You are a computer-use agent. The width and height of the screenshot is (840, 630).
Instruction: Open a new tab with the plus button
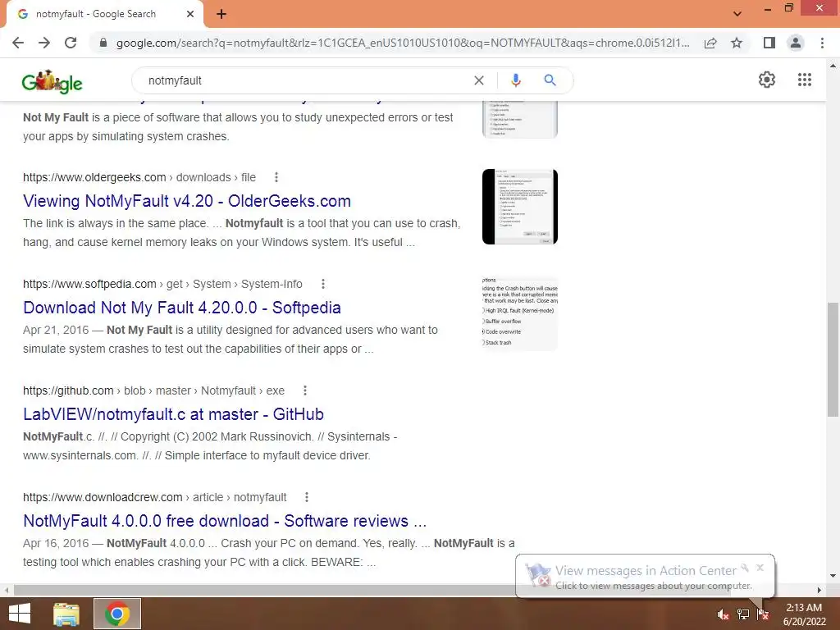221,15
